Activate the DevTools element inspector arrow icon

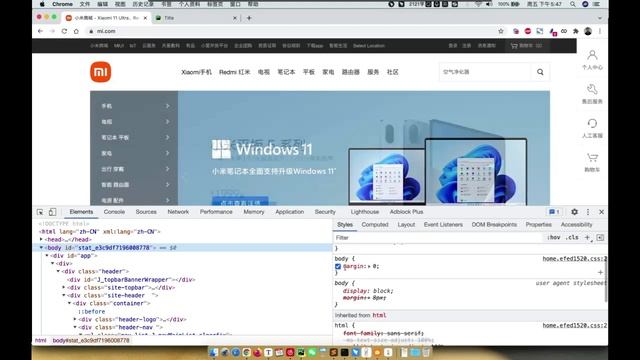40,212
